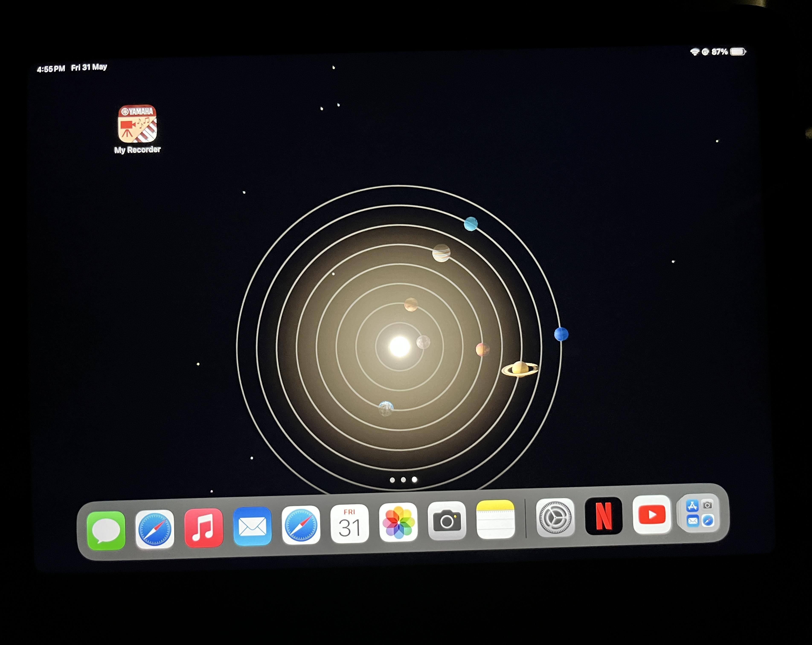This screenshot has height=645, width=812.
Task: Open Calendar showing FRI 31
Action: point(349,523)
